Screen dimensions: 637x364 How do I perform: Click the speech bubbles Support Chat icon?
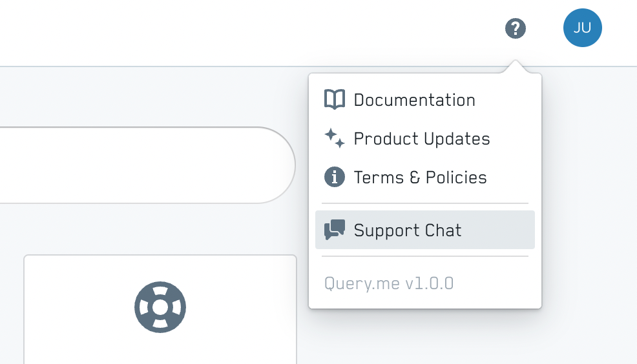pos(335,230)
